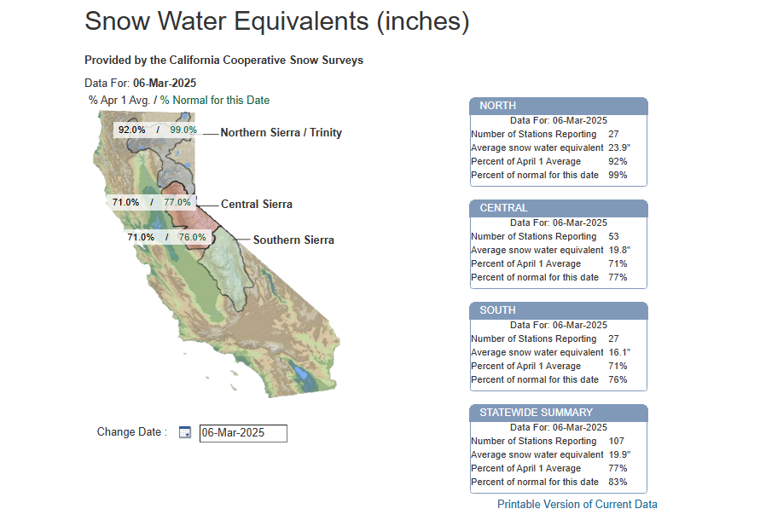Select the Southern Sierra map label

[x=293, y=240]
